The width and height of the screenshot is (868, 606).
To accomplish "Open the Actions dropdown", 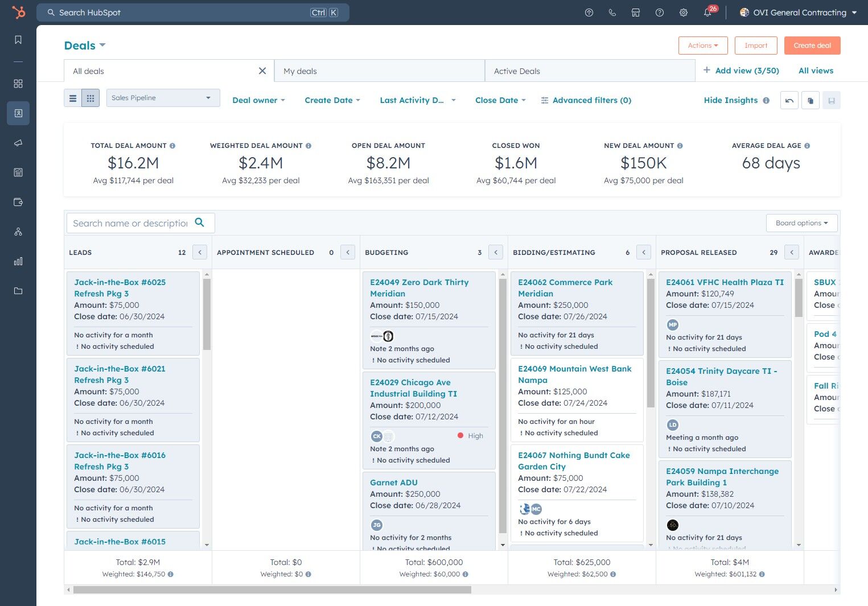I will [x=703, y=46].
